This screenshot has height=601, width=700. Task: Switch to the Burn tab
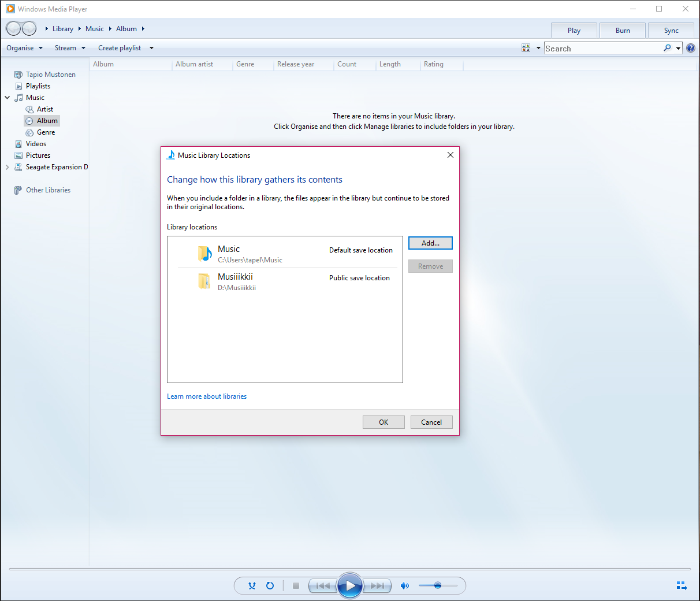coord(623,31)
